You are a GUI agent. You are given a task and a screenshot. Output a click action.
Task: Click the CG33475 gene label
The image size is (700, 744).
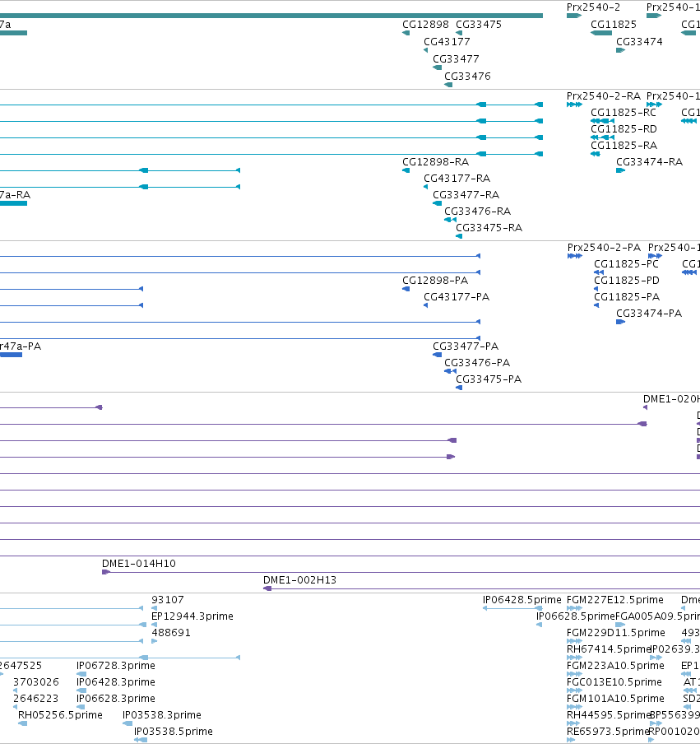[x=479, y=24]
